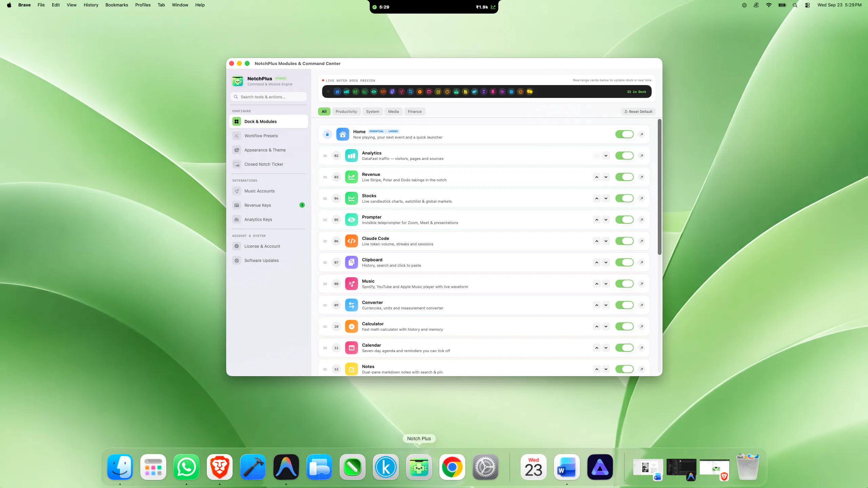Viewport: 868px width, 488px height.
Task: Click the timer stopwatch icon in dock preview
Action: (447, 91)
